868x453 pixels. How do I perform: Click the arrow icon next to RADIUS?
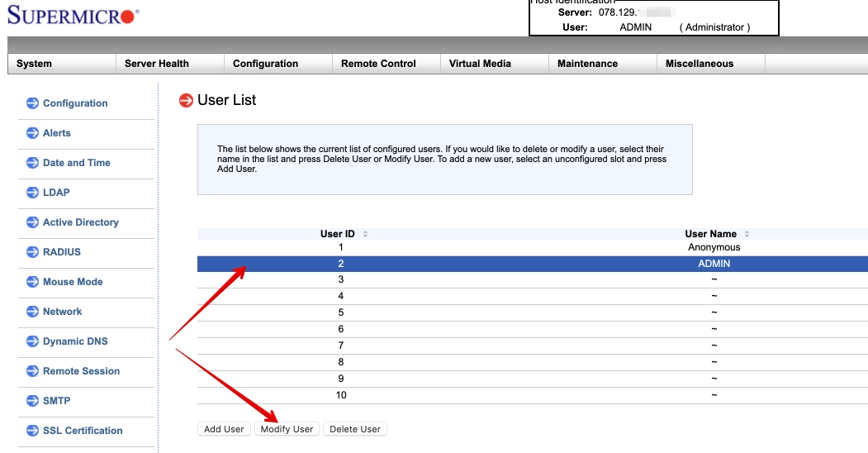[x=32, y=252]
